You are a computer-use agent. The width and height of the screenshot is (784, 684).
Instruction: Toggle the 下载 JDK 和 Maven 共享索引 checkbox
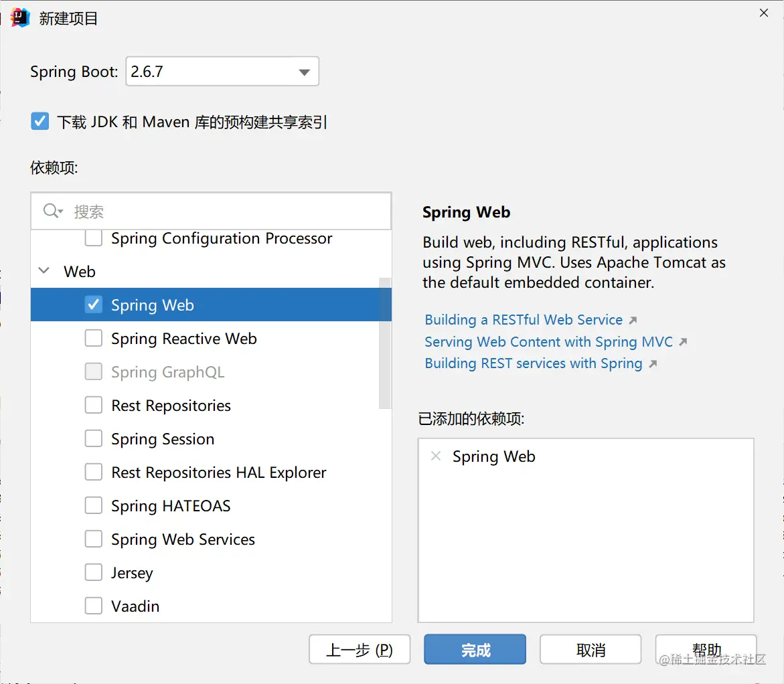coord(40,122)
